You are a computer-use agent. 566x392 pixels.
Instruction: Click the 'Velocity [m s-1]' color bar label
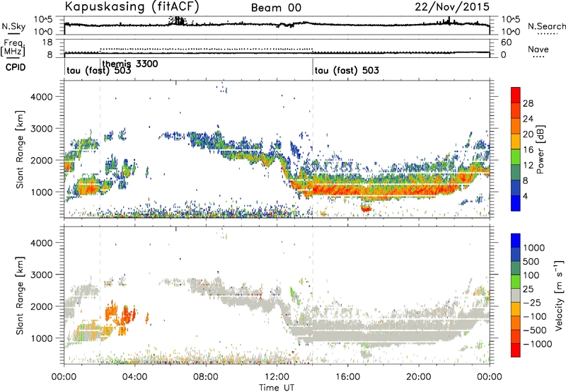coord(559,295)
